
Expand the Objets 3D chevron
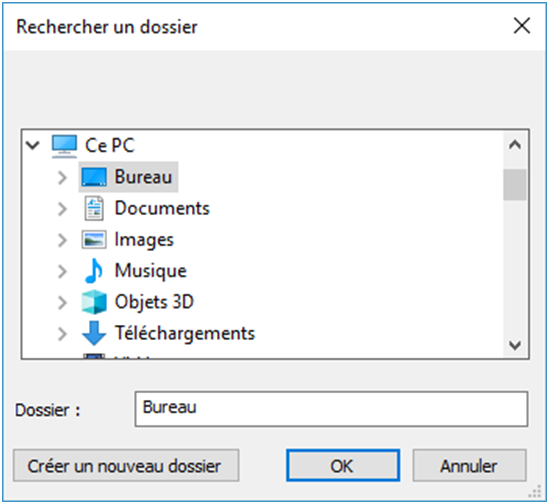(62, 302)
